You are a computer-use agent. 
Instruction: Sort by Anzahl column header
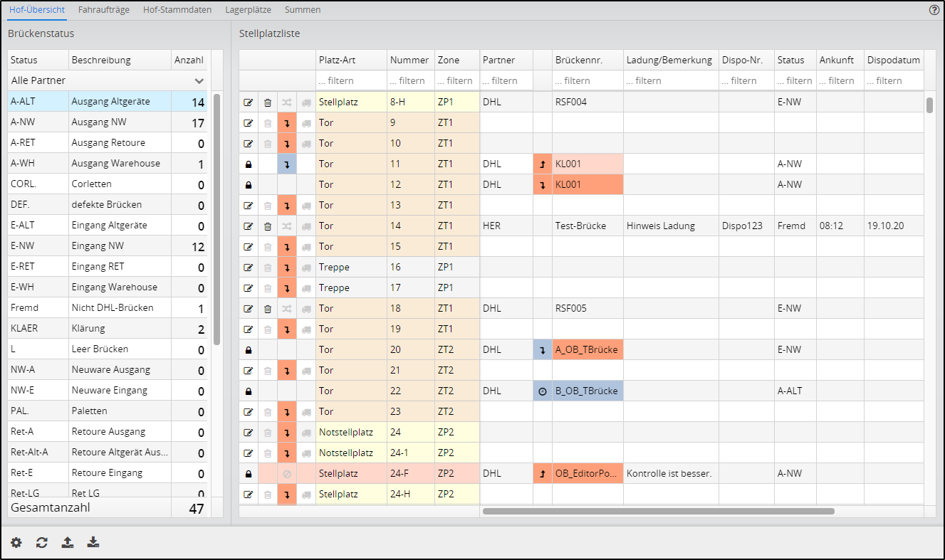click(190, 60)
